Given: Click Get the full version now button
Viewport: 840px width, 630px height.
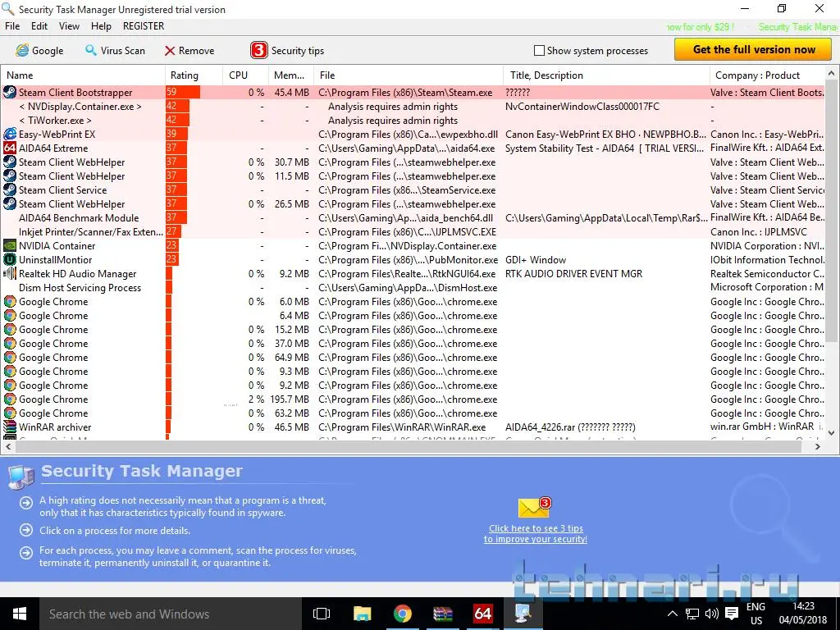Looking at the screenshot, I should [753, 49].
